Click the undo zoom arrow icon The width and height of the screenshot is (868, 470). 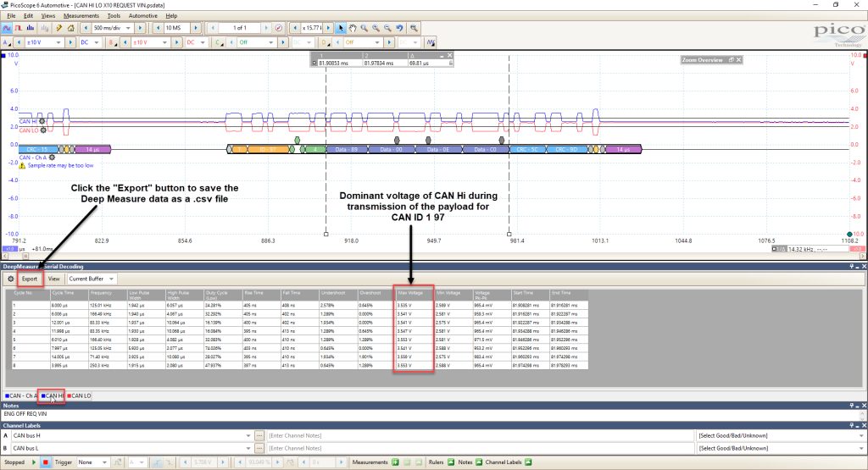pyautogui.click(x=399, y=28)
